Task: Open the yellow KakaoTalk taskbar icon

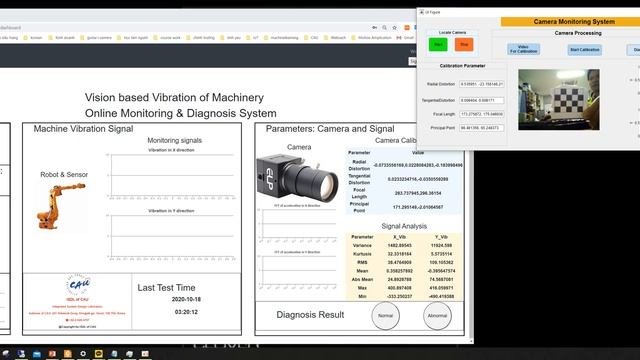Action: (99, 353)
